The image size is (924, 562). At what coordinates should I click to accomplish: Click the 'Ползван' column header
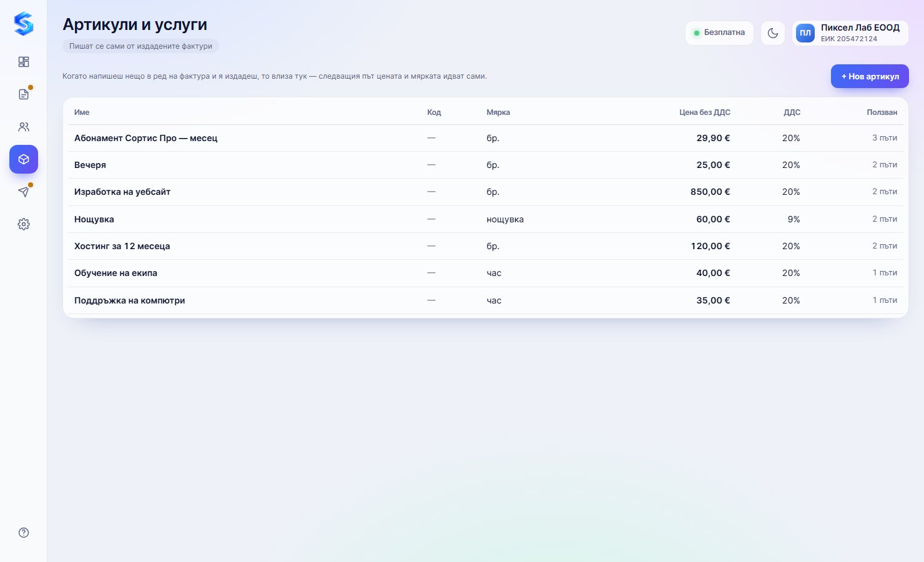coord(882,112)
